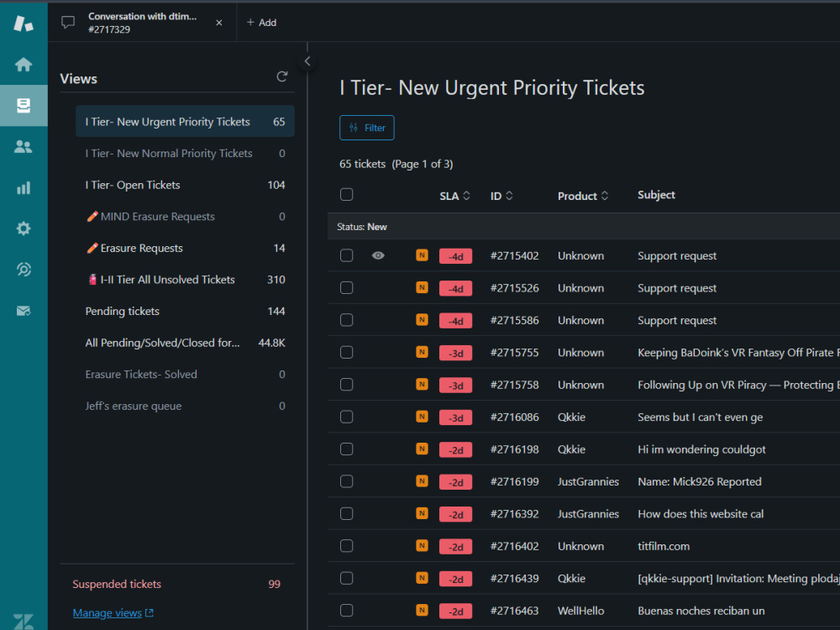Click ticket ID #2716198
Viewport: 840px width, 630px height.
515,449
